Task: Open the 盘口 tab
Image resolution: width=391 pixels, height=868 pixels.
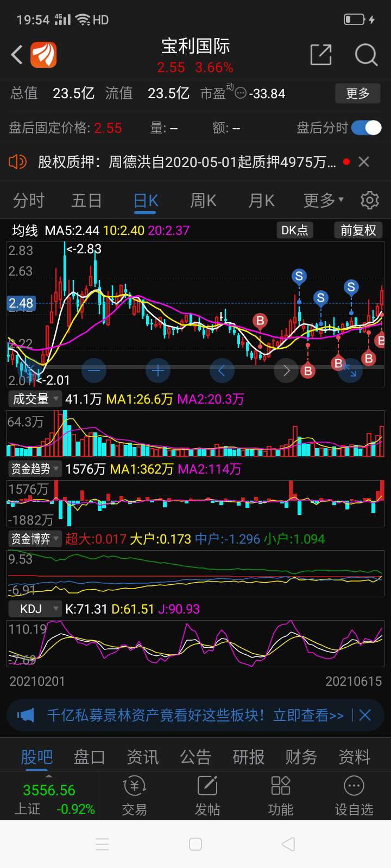Action: [x=90, y=756]
